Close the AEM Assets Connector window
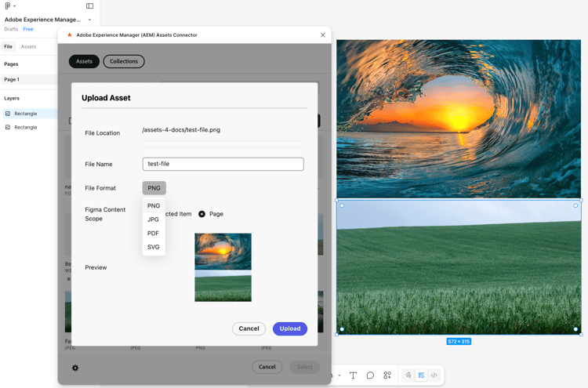 coord(323,34)
